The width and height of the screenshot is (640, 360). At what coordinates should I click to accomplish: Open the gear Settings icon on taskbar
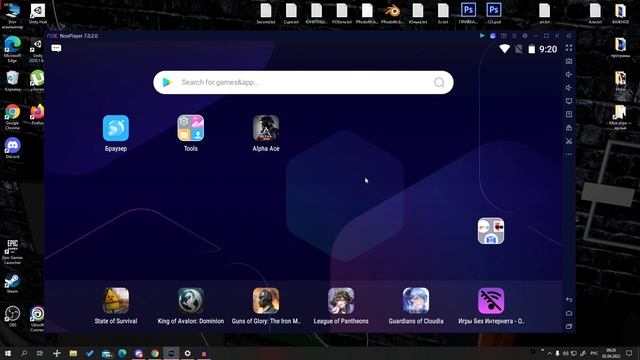pos(187,353)
